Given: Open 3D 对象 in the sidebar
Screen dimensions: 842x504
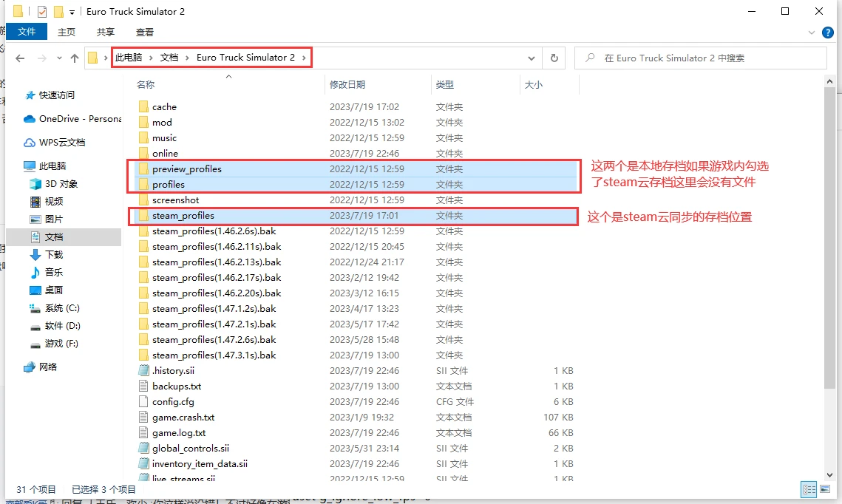Looking at the screenshot, I should click(54, 183).
